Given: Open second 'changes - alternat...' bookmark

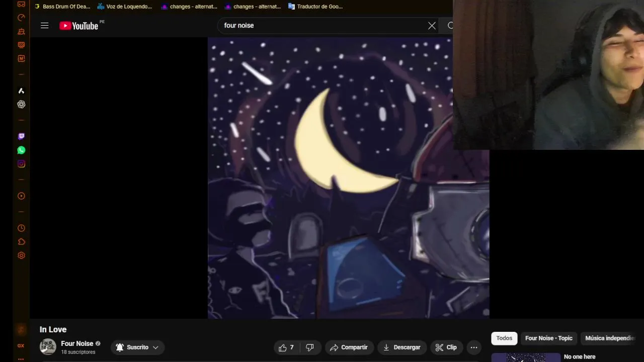Looking at the screenshot, I should point(253,7).
